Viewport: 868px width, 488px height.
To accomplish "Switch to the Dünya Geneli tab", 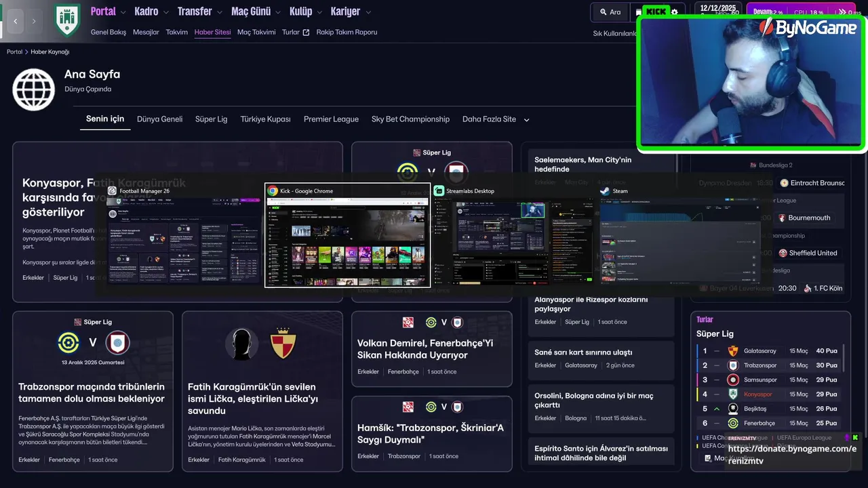I will 159,119.
